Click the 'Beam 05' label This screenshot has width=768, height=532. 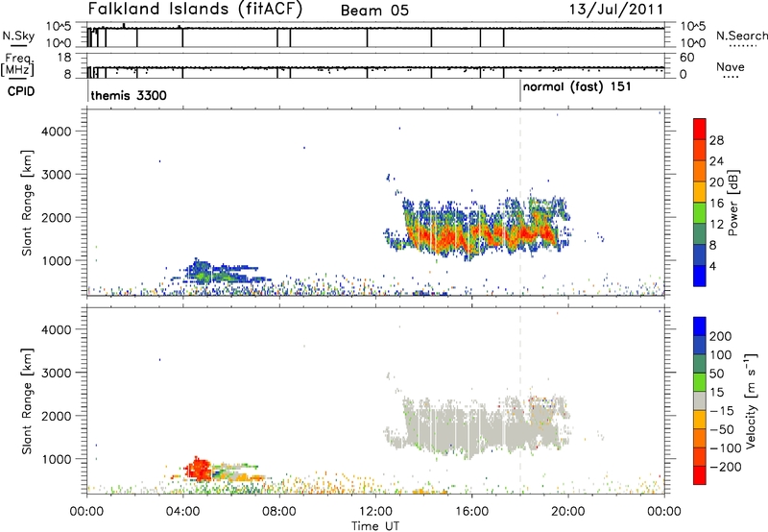click(x=374, y=11)
